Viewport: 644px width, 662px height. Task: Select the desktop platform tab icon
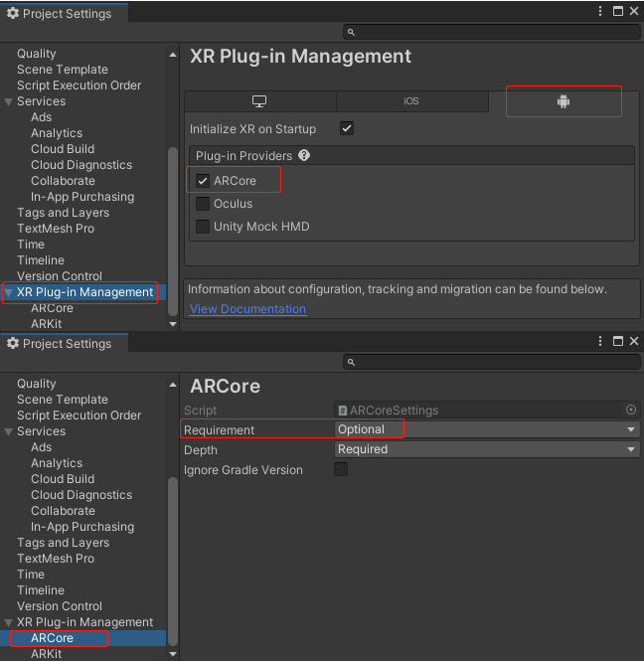259,101
